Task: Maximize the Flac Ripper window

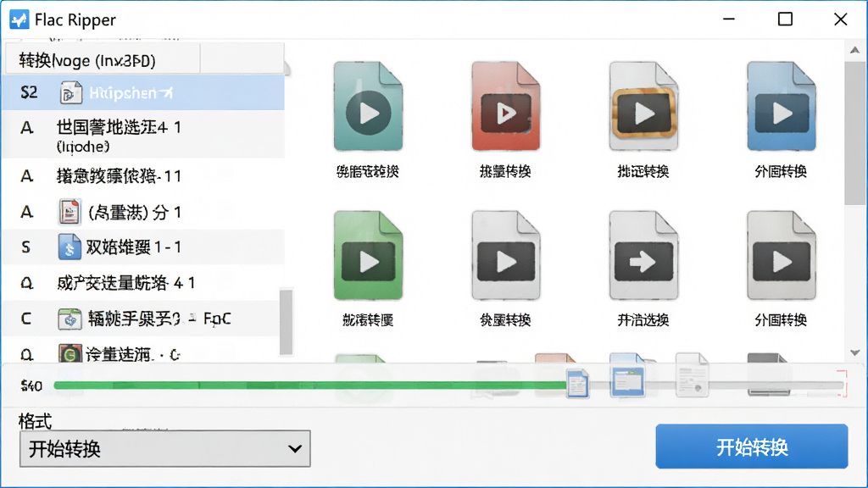Action: coord(785,19)
